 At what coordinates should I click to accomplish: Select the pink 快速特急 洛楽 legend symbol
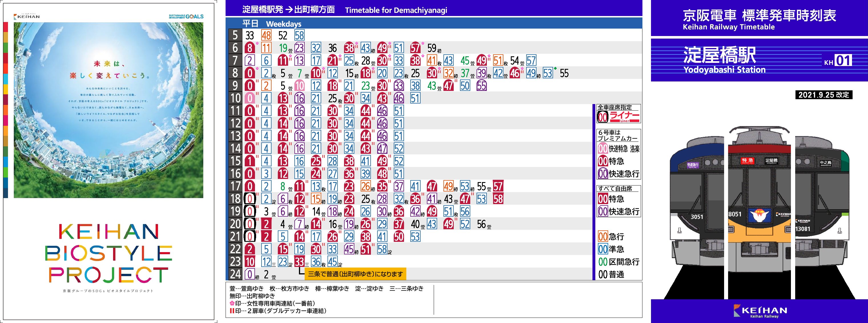pyautogui.click(x=602, y=149)
